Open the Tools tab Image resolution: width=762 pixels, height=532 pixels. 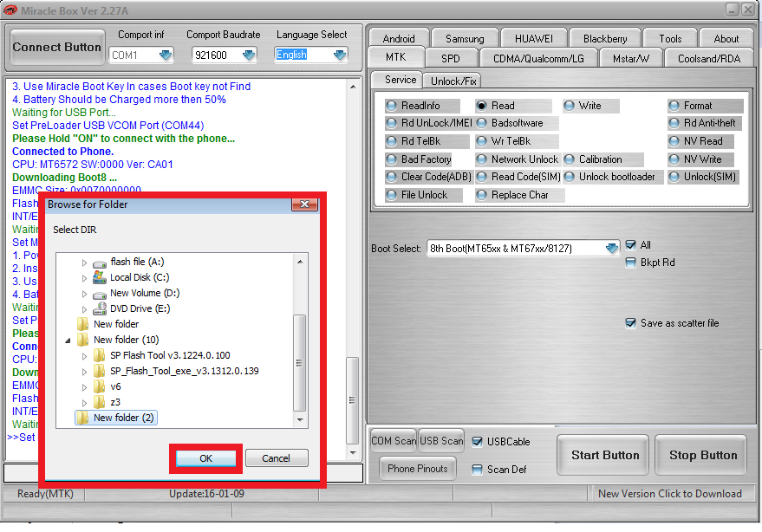click(x=670, y=38)
